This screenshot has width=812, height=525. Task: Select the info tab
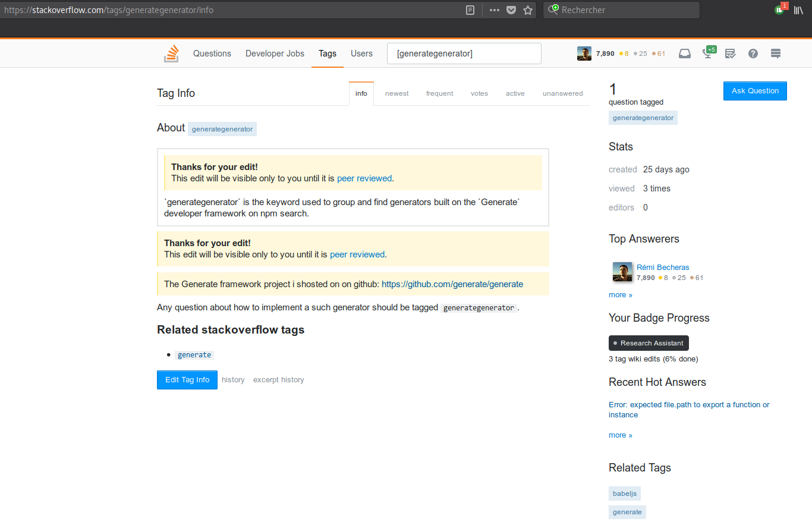click(x=361, y=93)
